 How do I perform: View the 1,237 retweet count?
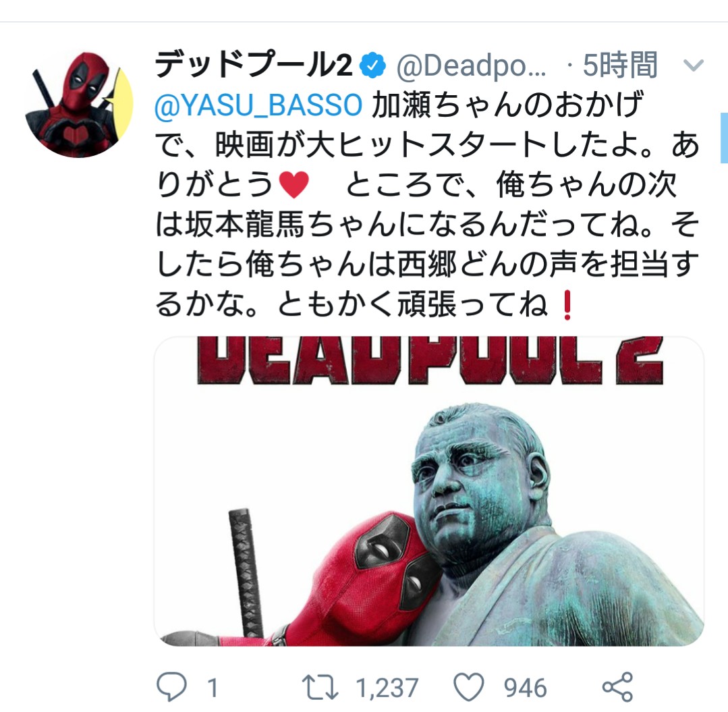[x=387, y=688]
